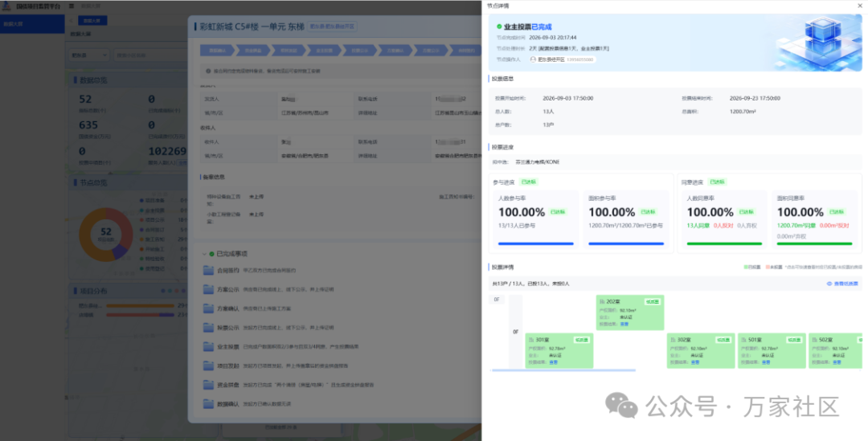Open the first 方案公示 folder icon
868x441 pixels.
click(x=208, y=289)
